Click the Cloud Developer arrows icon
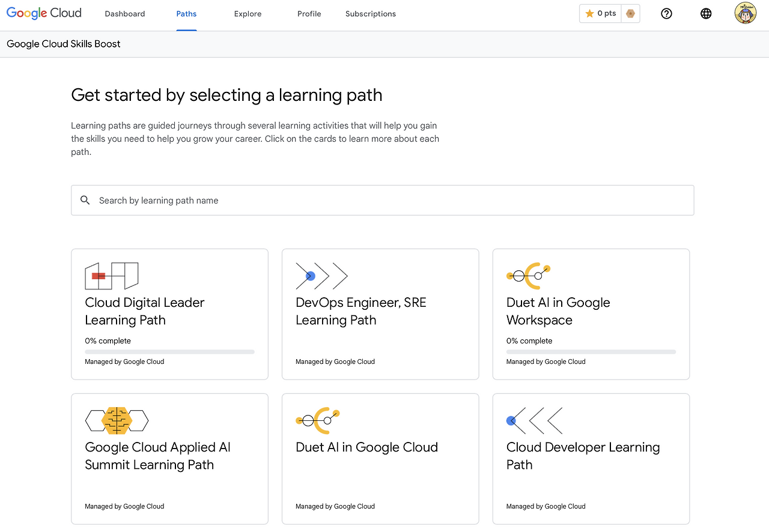Image resolution: width=769 pixels, height=532 pixels. coord(535,420)
